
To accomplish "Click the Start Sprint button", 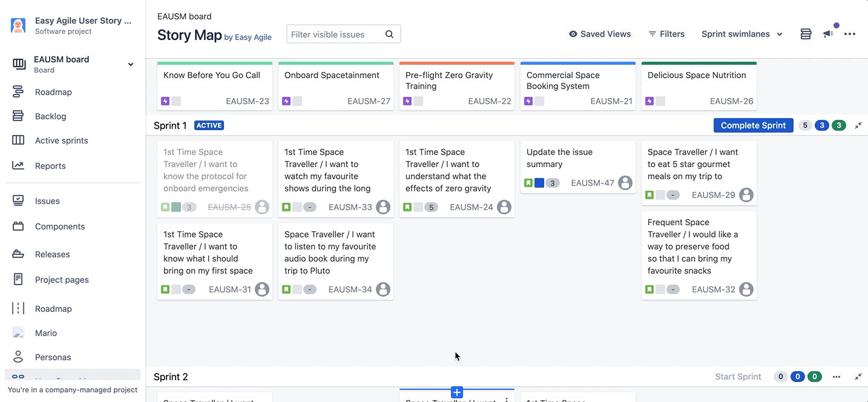I will tap(738, 377).
